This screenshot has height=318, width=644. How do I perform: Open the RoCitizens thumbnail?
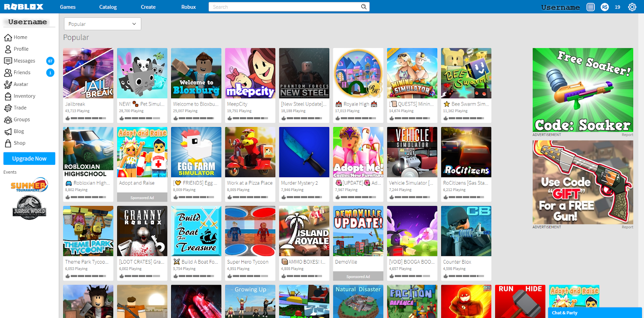[466, 152]
